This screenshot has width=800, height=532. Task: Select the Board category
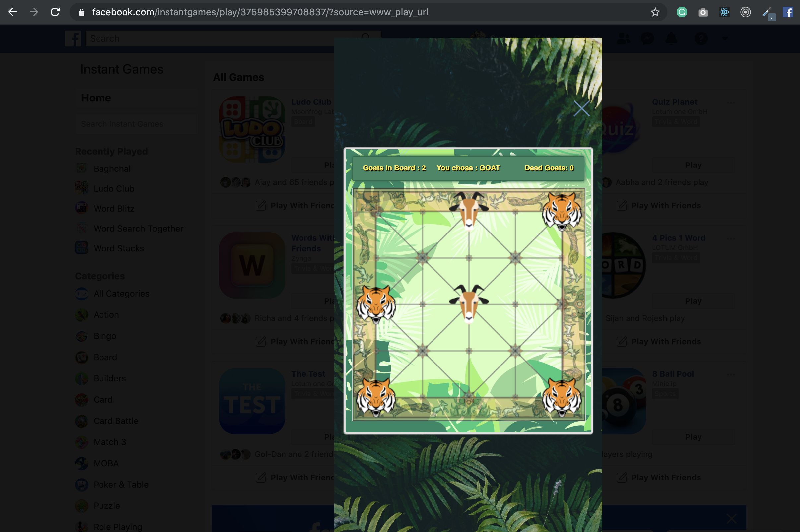(x=105, y=357)
